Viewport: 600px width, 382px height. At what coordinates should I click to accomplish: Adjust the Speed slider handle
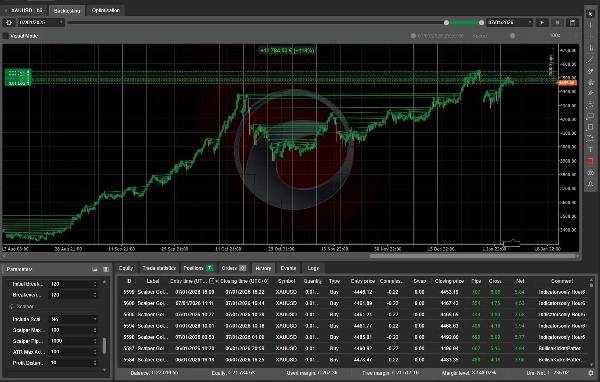512,36
